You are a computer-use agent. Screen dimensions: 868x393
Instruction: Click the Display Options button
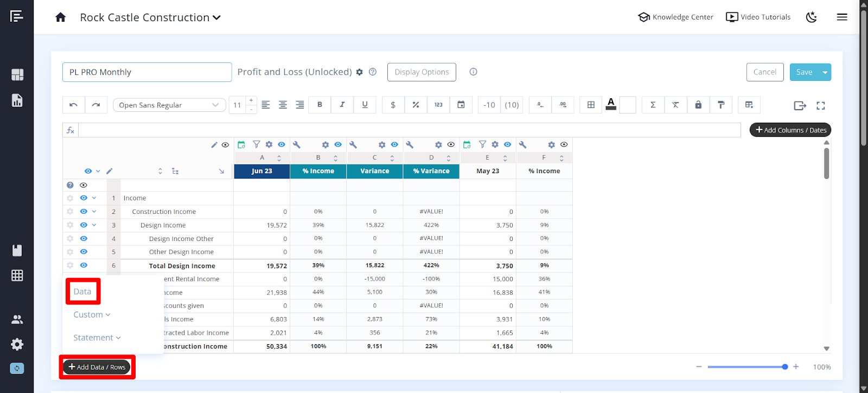(422, 72)
